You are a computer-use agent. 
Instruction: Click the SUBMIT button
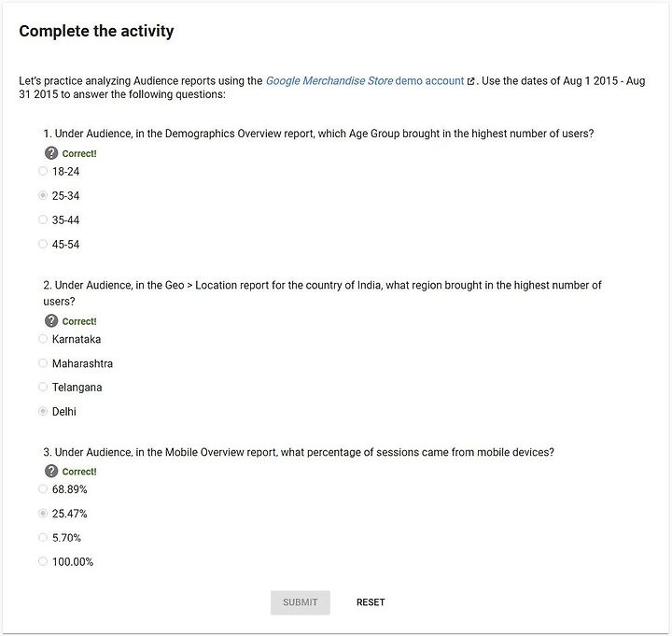(x=300, y=602)
